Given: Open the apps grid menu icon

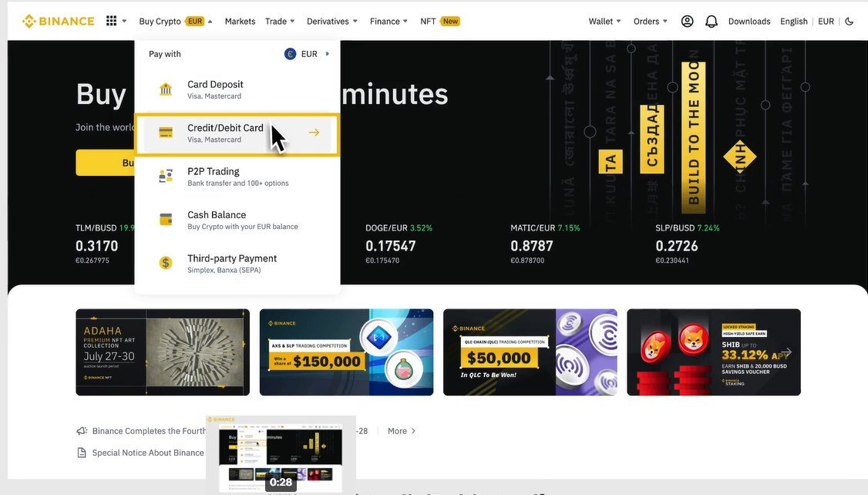Looking at the screenshot, I should [x=111, y=21].
